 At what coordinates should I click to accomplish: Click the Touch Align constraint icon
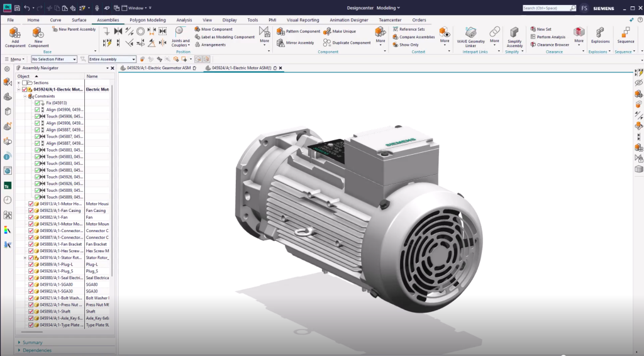point(118,31)
